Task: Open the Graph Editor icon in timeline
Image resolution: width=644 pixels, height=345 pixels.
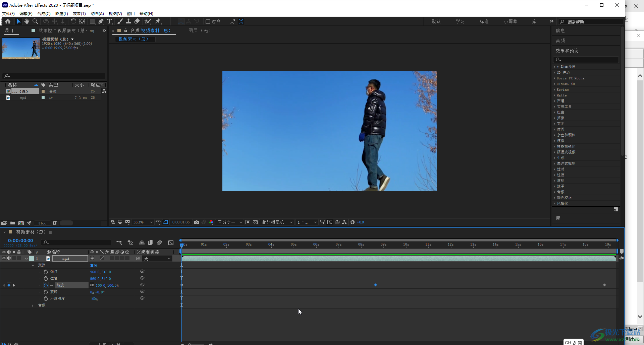Action: pyautogui.click(x=171, y=243)
